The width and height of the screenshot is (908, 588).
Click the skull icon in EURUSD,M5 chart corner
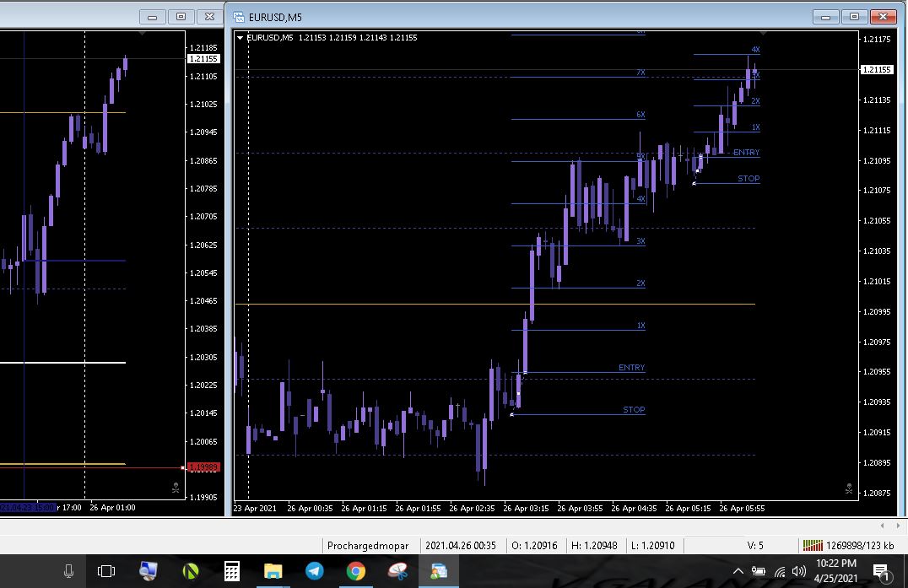[x=848, y=489]
